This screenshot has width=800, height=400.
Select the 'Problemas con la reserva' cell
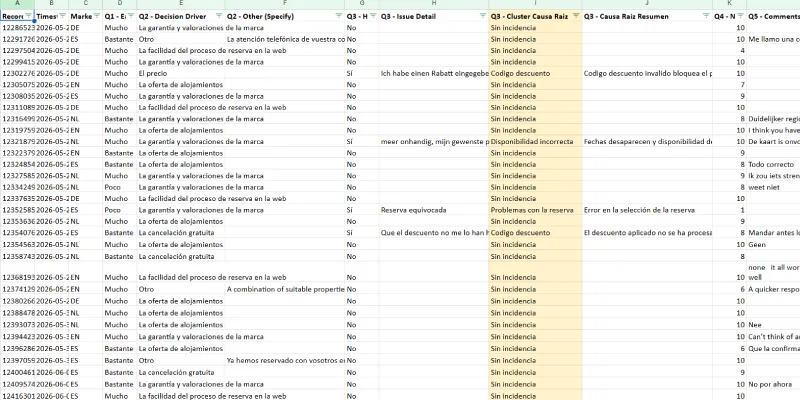(535, 210)
